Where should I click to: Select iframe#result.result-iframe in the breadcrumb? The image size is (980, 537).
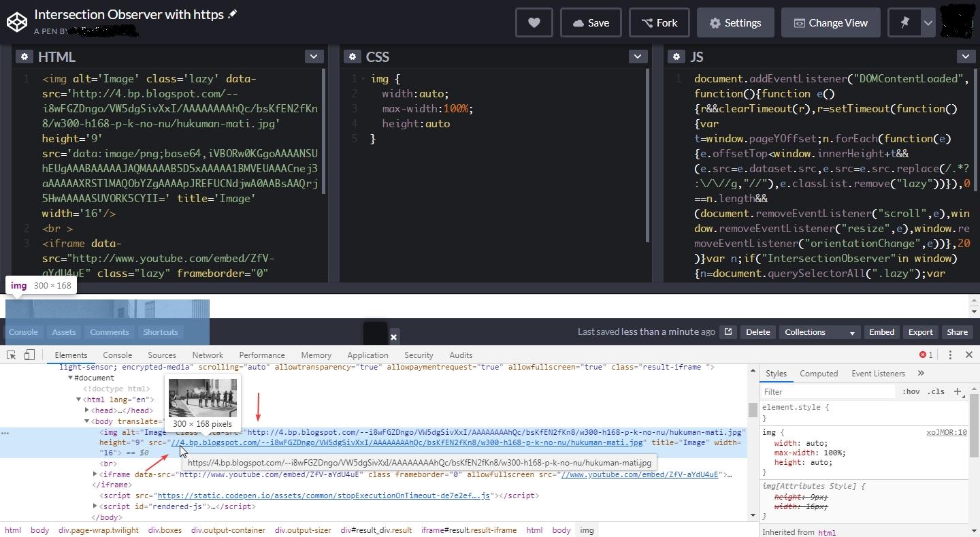click(x=469, y=530)
